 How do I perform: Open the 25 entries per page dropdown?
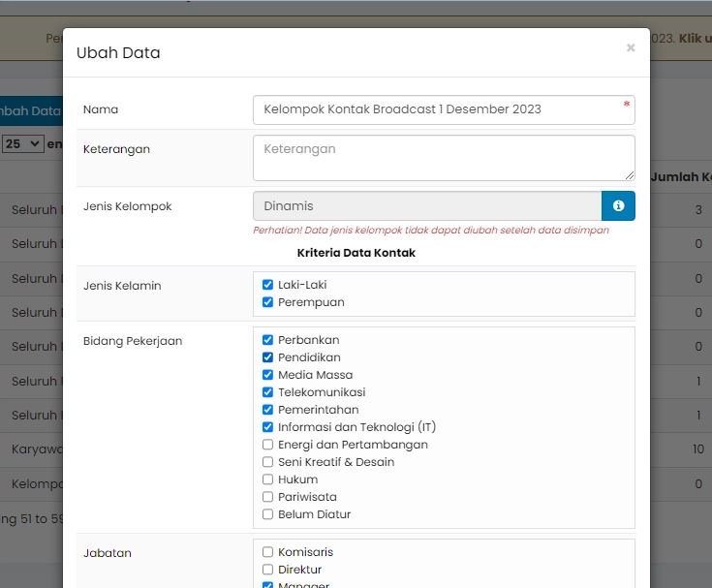(23, 143)
